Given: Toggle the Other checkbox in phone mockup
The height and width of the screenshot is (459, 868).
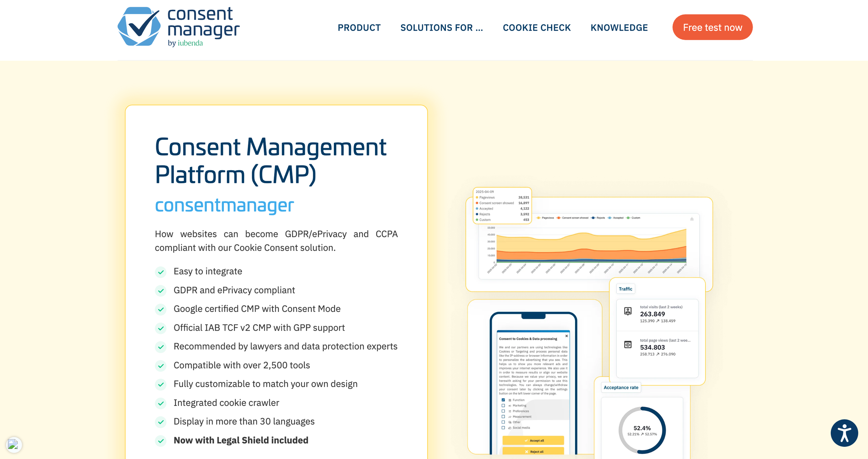Looking at the screenshot, I should [x=503, y=422].
